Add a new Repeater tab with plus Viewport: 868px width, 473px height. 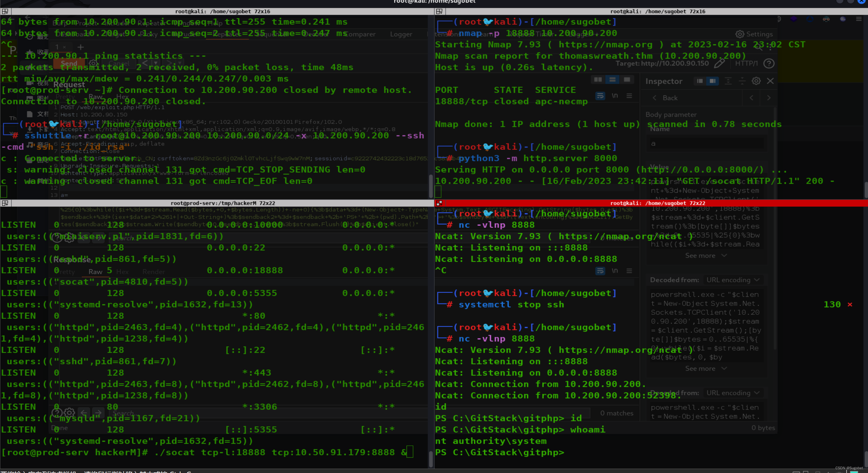pos(80,47)
